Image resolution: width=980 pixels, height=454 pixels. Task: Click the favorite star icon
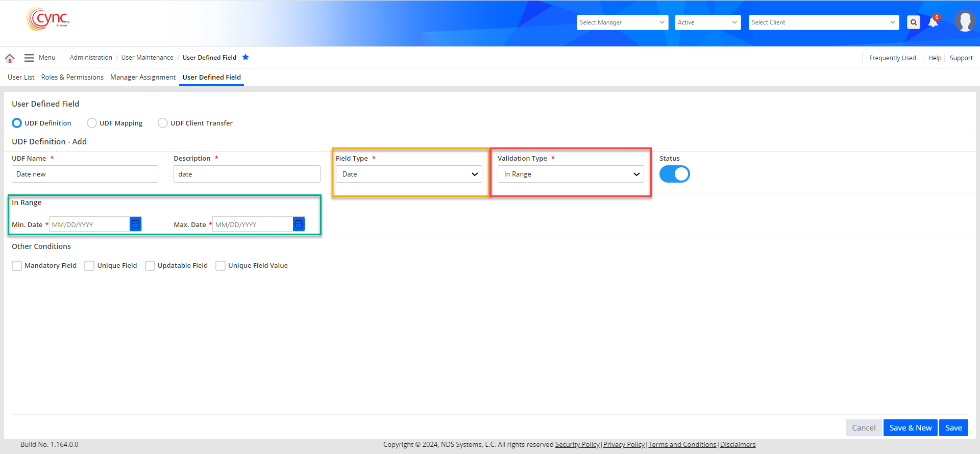246,57
